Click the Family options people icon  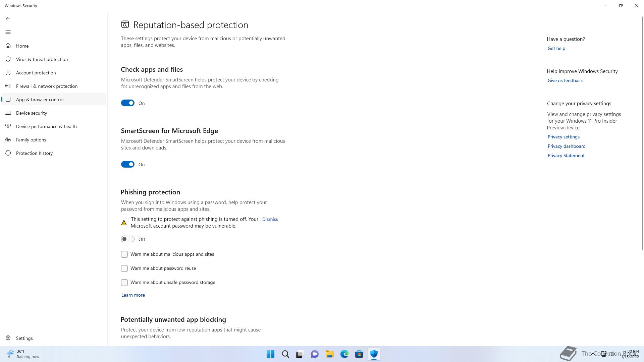coord(8,139)
